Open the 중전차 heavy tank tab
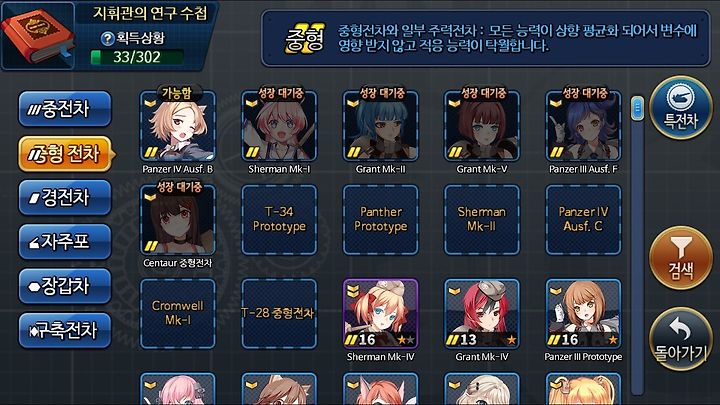This screenshot has height=405, width=720. [65, 109]
